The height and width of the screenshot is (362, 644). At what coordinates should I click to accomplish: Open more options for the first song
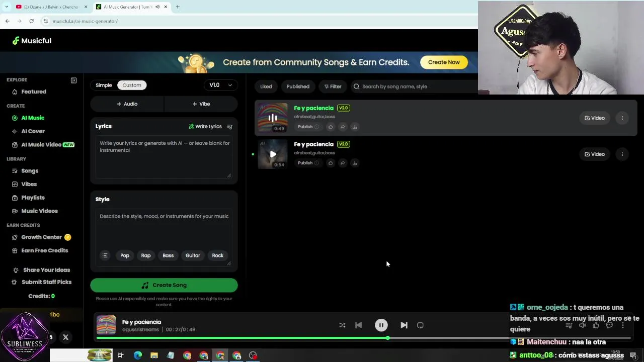coord(622,118)
